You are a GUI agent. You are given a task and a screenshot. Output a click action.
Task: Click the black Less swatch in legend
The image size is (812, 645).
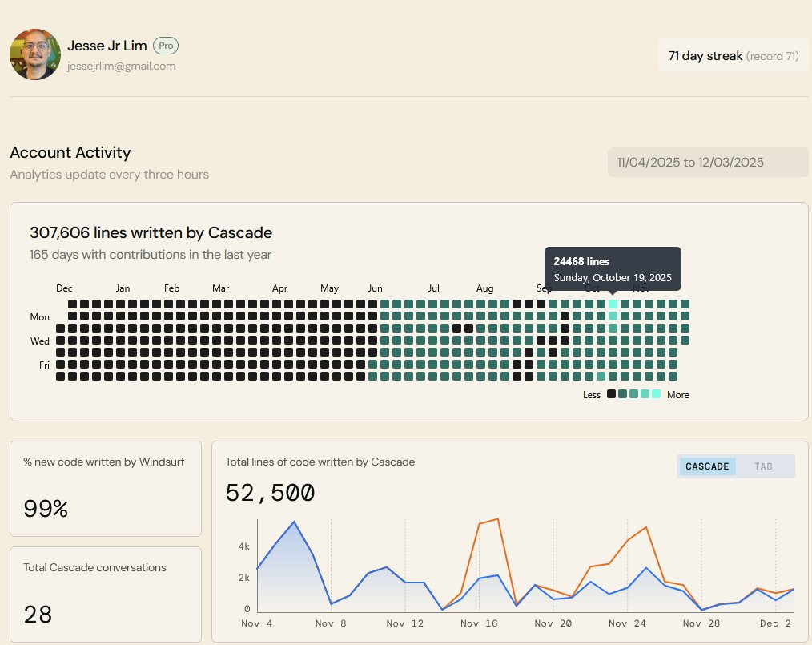611,393
